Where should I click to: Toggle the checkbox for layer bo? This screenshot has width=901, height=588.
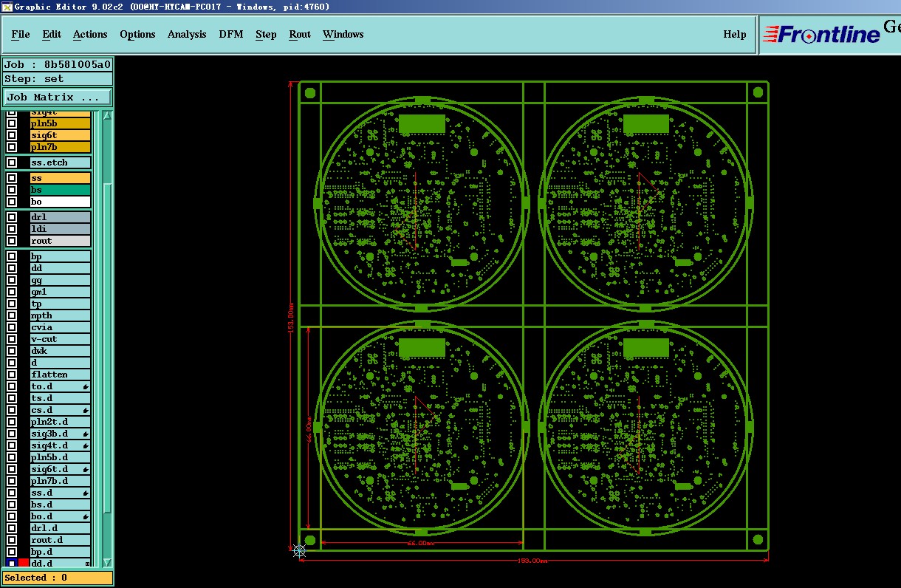pos(12,202)
